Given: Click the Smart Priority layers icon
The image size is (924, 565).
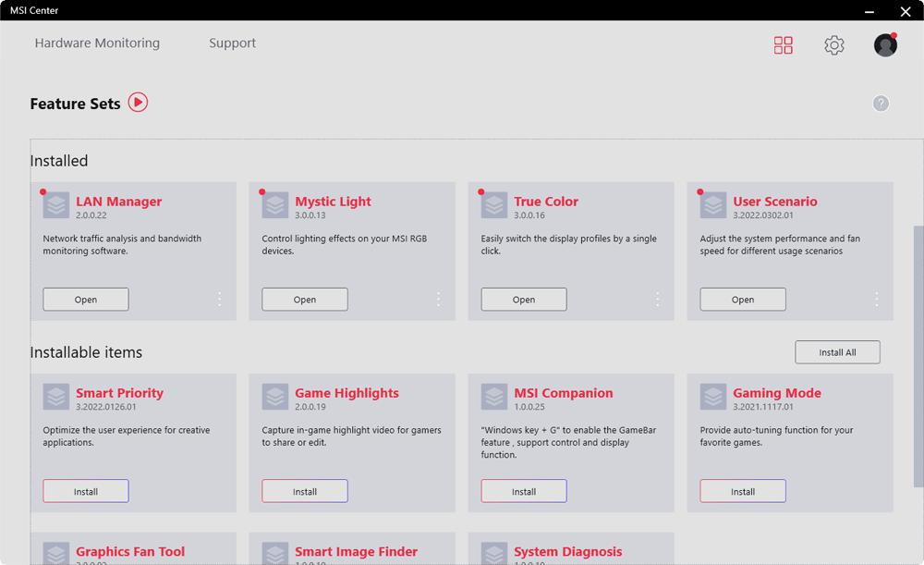Looking at the screenshot, I should [56, 397].
